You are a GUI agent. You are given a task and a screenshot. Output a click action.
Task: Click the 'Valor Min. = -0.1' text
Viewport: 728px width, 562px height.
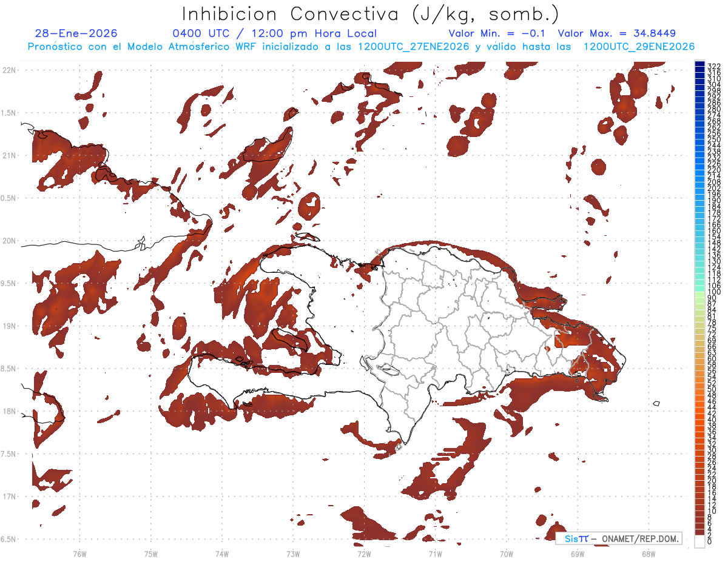(497, 33)
